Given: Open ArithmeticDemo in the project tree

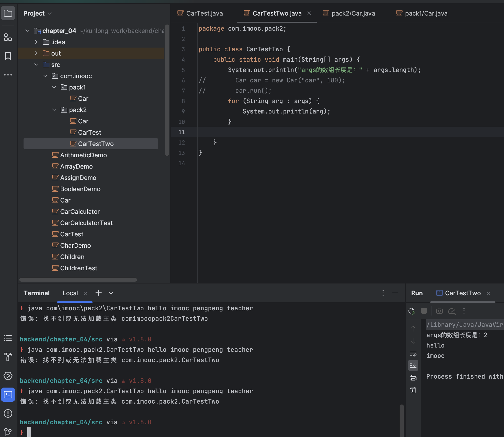Looking at the screenshot, I should [x=80, y=155].
